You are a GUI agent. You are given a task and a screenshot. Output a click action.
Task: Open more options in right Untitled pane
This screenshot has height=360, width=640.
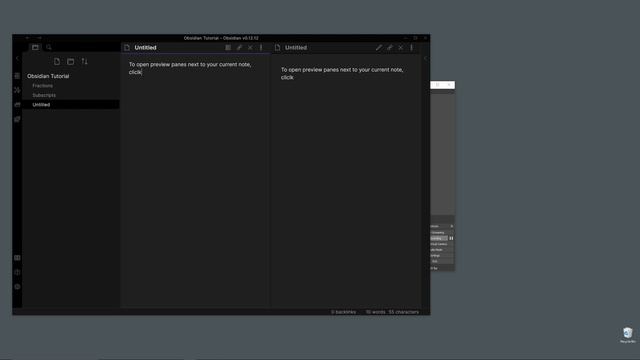[x=411, y=47]
